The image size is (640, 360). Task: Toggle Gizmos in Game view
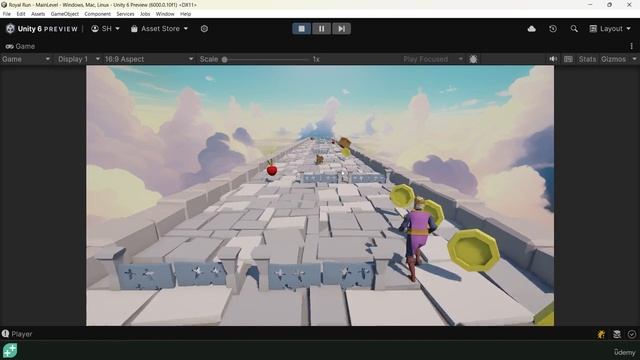click(613, 59)
